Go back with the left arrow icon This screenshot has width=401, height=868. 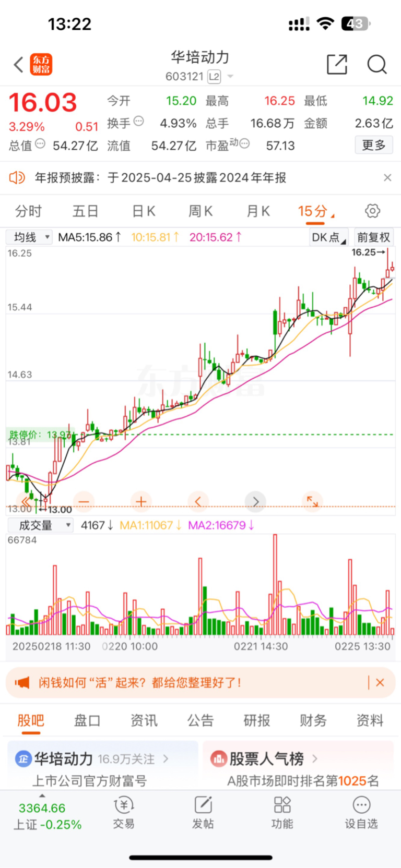(x=19, y=65)
